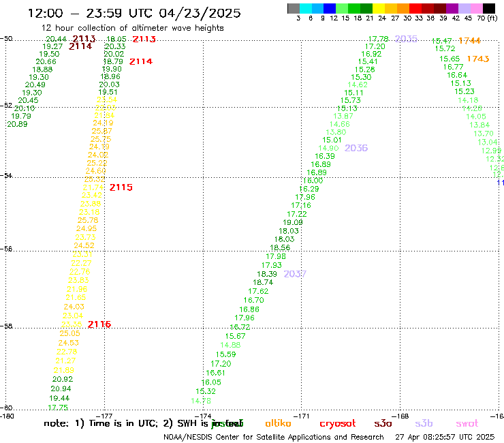Click the NOAA/NESDIS footer credit text
The image size is (504, 443).
274,437
